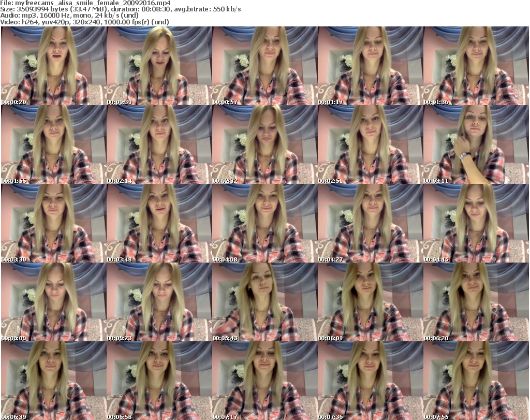Select the thumbnail stamped 00:06:01
The height and width of the screenshot is (420, 530).
[x=370, y=302]
